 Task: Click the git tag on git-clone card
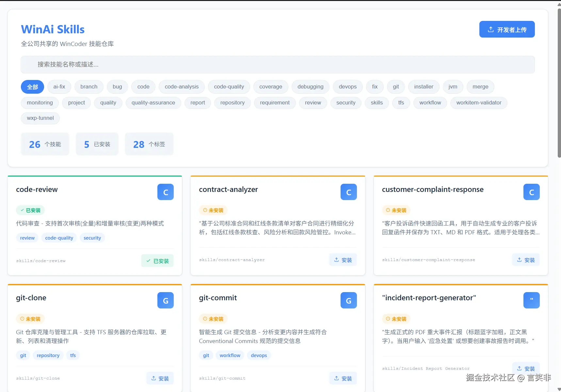coord(23,355)
